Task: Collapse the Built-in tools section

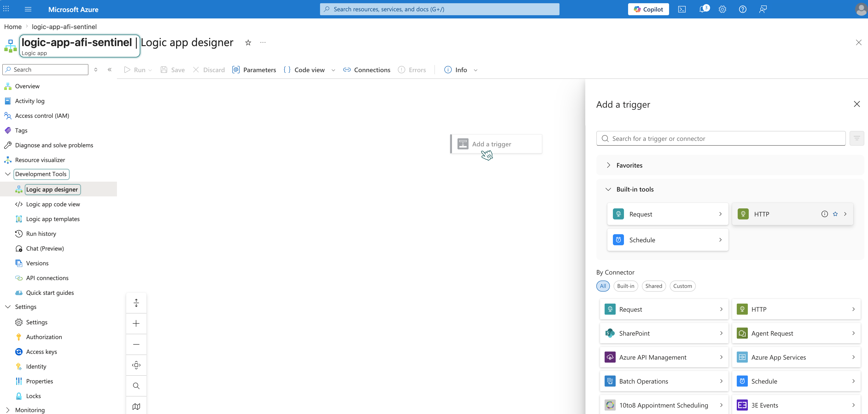Action: (x=608, y=189)
